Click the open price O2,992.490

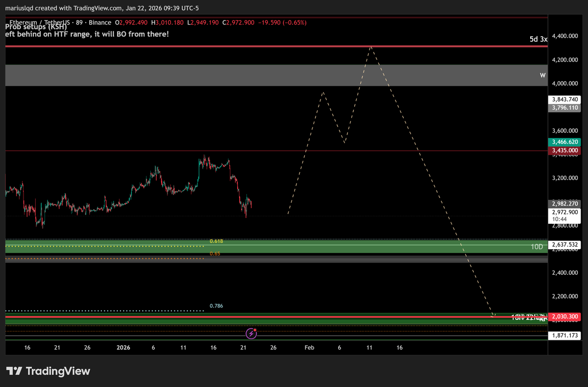pyautogui.click(x=132, y=22)
